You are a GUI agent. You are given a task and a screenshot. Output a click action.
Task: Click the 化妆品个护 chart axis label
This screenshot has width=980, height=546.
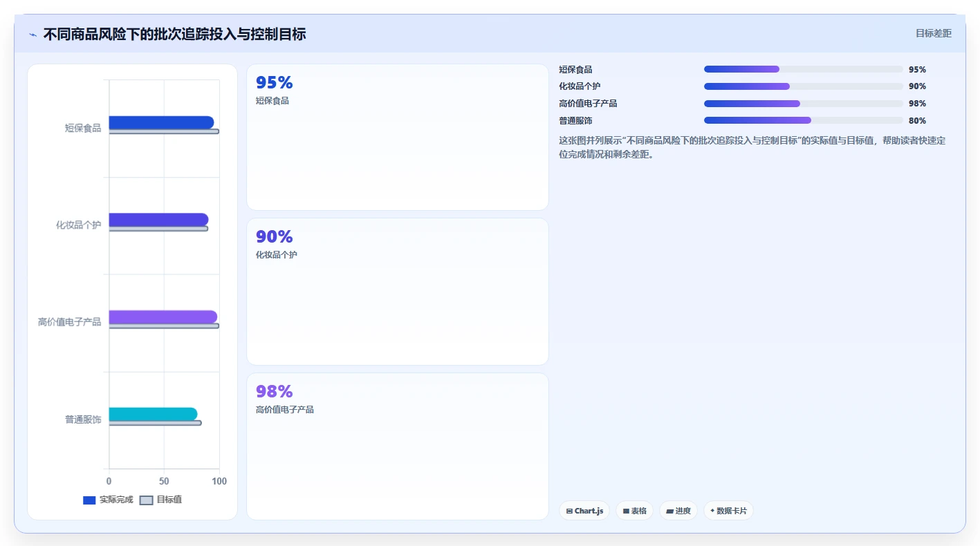[x=78, y=225]
